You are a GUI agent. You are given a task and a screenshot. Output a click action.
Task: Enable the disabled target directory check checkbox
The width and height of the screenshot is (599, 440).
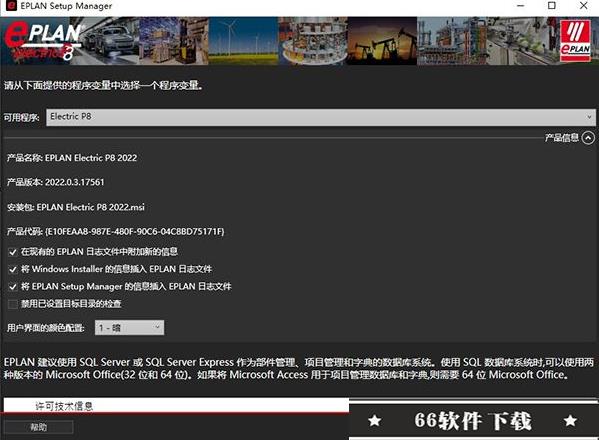pyautogui.click(x=13, y=304)
